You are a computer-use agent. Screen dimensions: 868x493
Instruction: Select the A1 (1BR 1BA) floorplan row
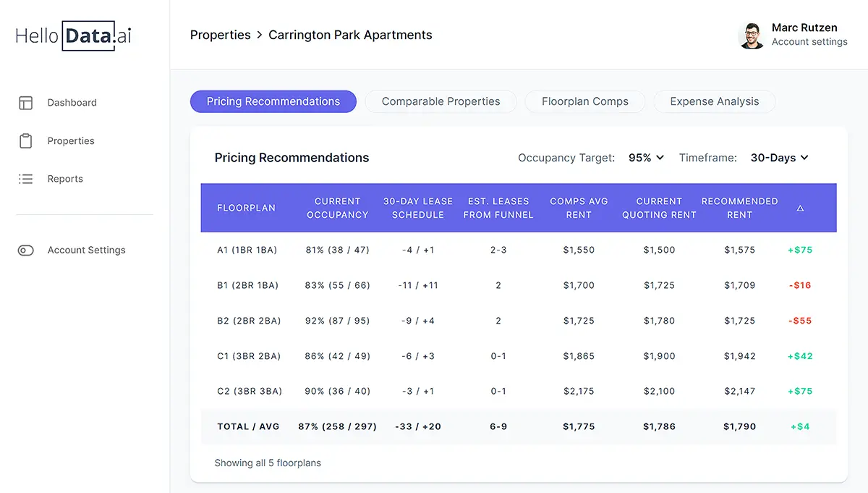click(x=247, y=250)
